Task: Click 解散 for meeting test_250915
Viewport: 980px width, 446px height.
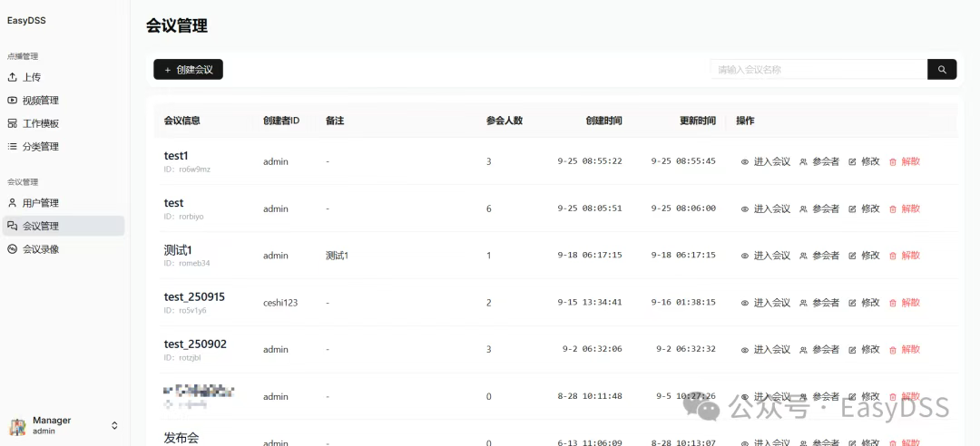Action: [905, 303]
